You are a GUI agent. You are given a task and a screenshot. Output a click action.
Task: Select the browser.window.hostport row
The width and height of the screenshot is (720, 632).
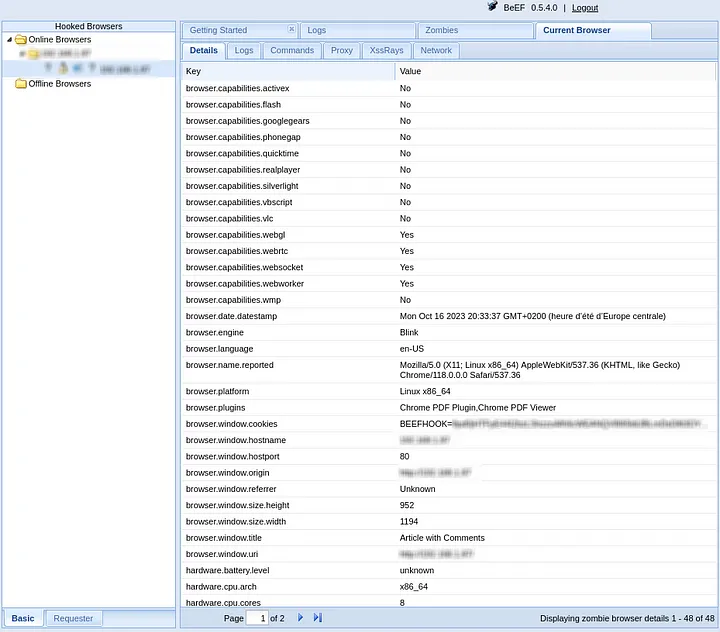tap(449, 457)
